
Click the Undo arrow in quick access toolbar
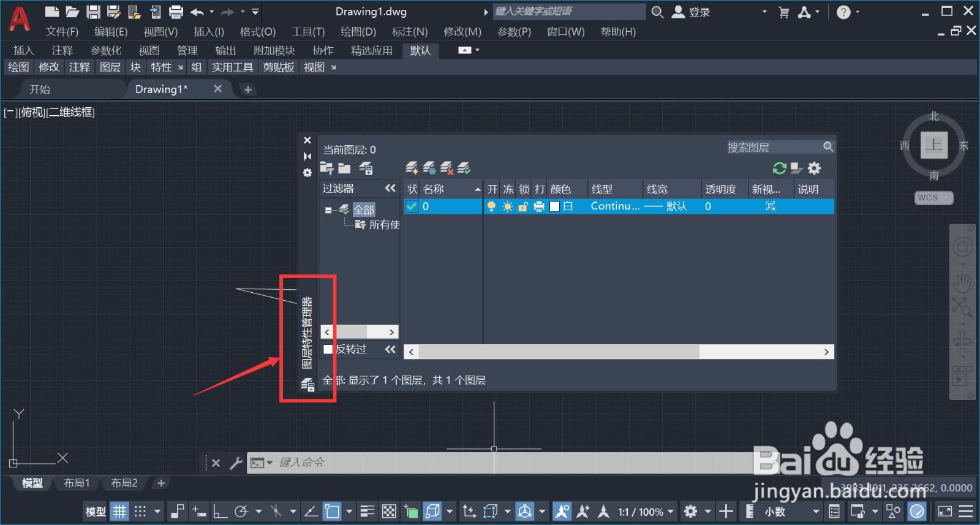pyautogui.click(x=197, y=12)
